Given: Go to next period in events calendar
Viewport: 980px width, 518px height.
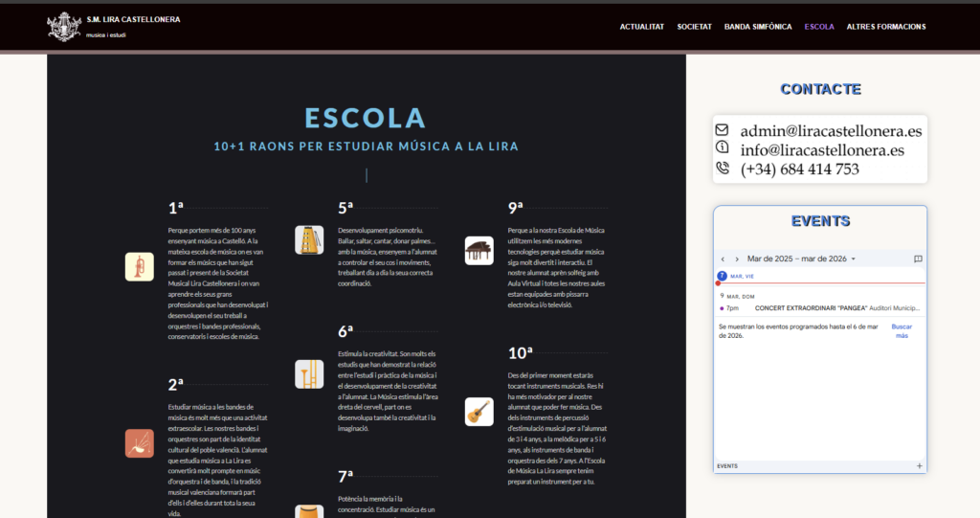Looking at the screenshot, I should pos(737,259).
